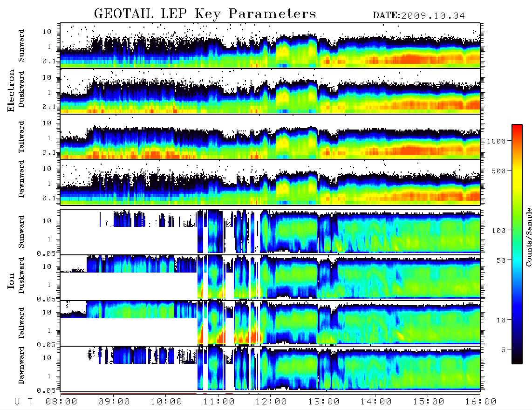This screenshot has height=410, width=532.
Task: Click the colorbar tick value 5
Action: [504, 349]
